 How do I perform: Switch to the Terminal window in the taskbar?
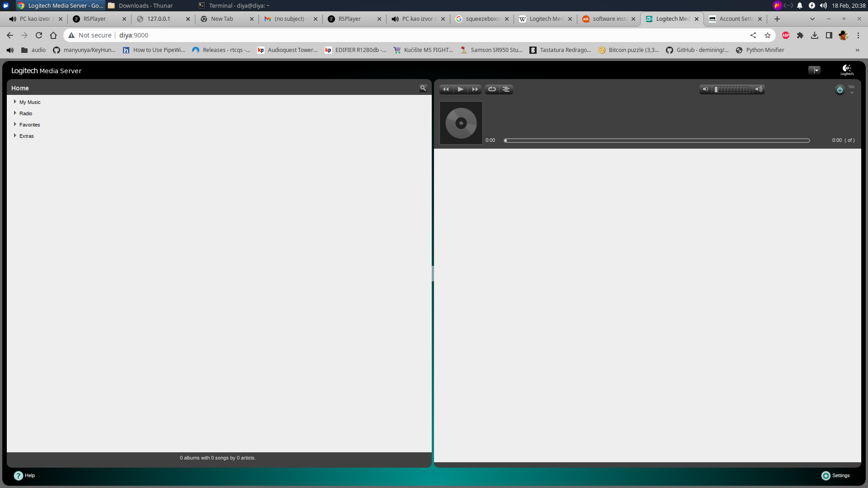[x=234, y=5]
